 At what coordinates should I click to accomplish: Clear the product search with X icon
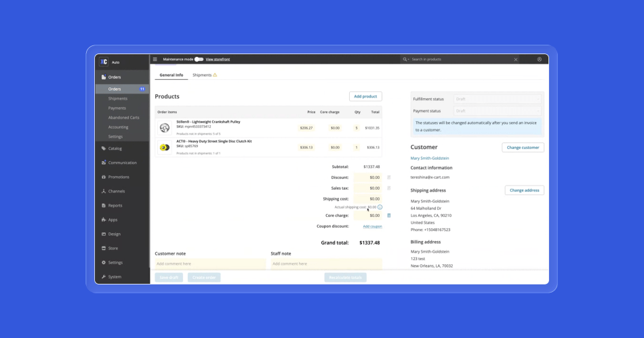pos(516,60)
